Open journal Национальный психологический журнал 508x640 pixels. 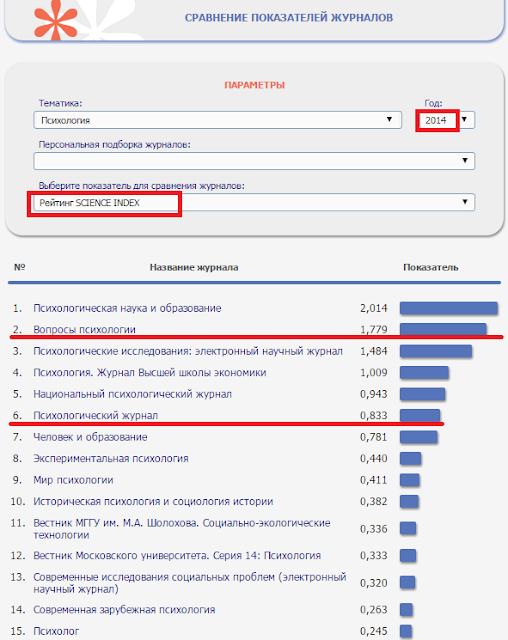click(133, 394)
